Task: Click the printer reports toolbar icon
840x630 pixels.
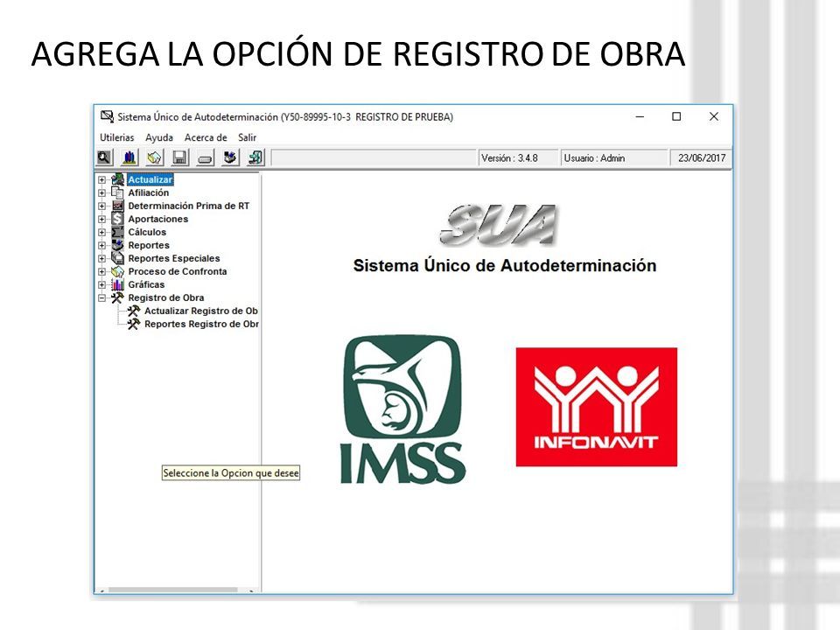Action: pyautogui.click(x=230, y=157)
